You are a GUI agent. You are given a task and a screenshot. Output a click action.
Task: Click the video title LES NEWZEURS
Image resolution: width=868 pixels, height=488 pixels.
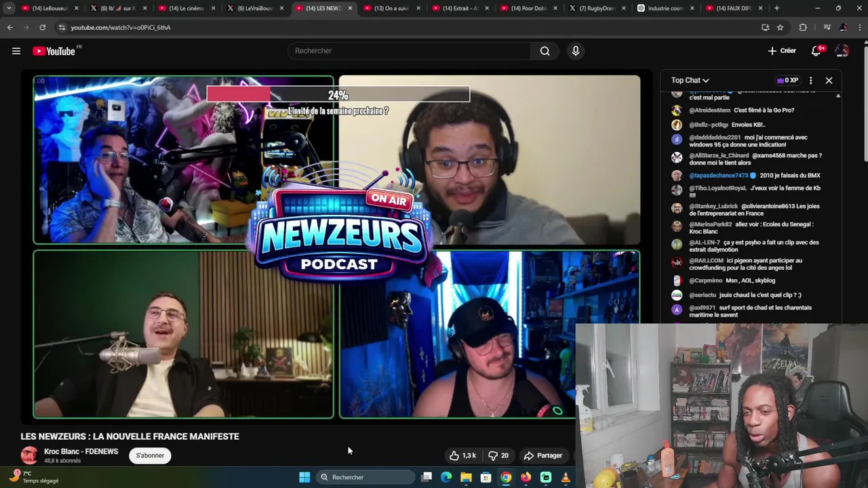[x=130, y=436]
